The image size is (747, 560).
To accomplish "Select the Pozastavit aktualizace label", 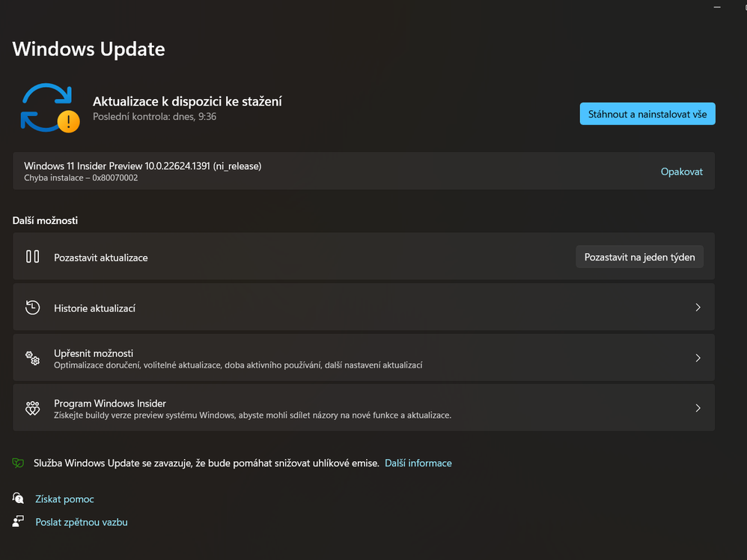I will pos(100,258).
